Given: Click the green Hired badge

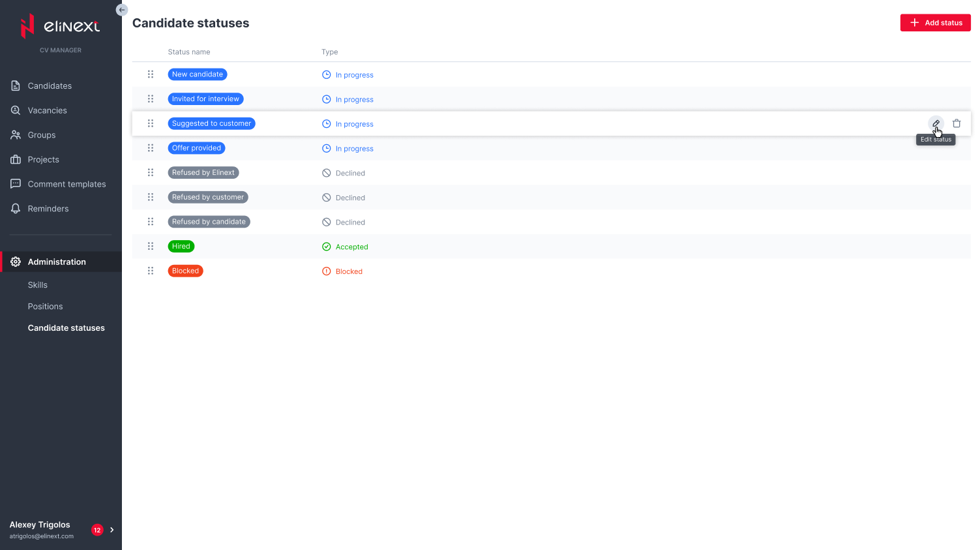Looking at the screenshot, I should click(x=181, y=247).
